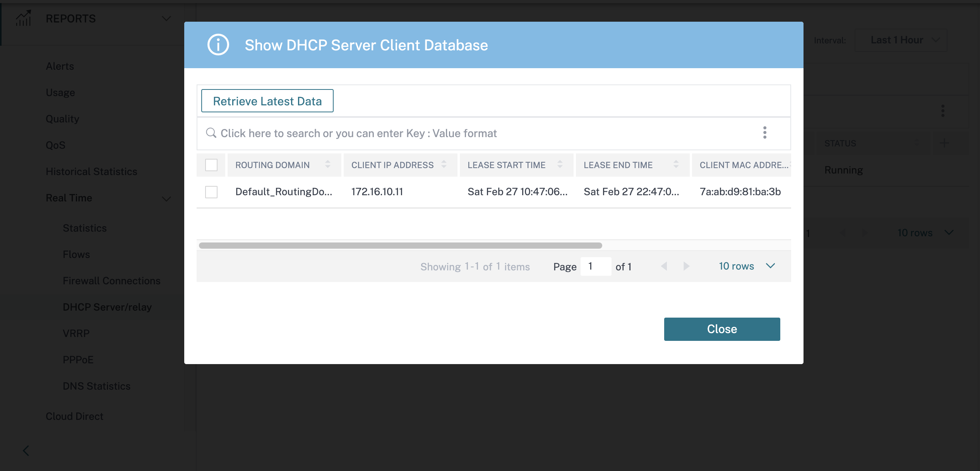Open the Last 1 Hour interval dropdown
Screen dimensions: 980x471
(901, 40)
